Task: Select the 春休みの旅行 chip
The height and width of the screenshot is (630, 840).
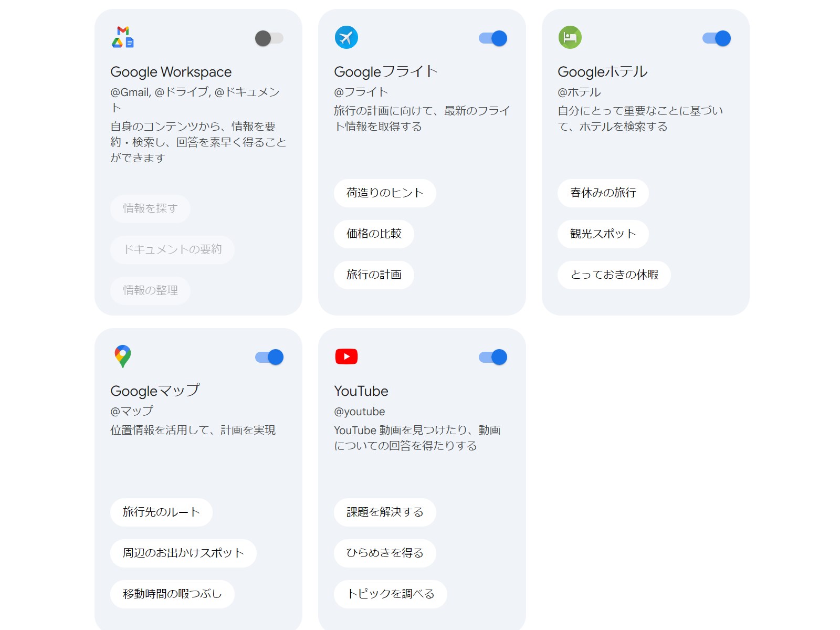Action: pyautogui.click(x=604, y=193)
